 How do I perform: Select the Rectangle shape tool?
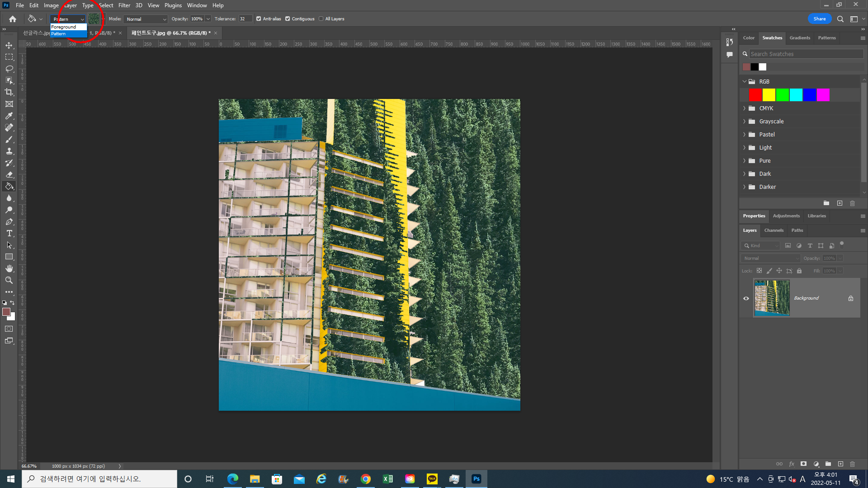(x=9, y=257)
